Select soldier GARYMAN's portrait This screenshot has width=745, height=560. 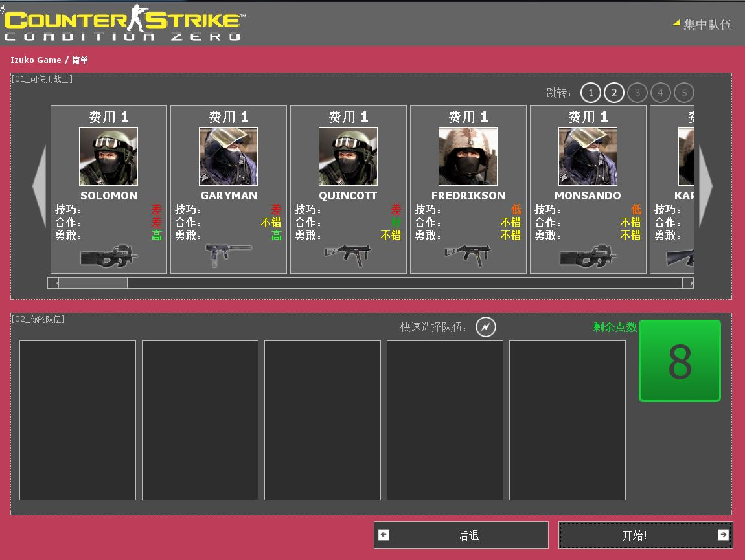tap(228, 155)
